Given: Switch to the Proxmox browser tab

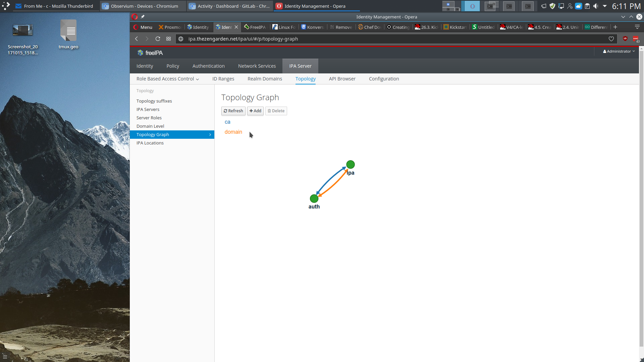Looking at the screenshot, I should [x=170, y=27].
